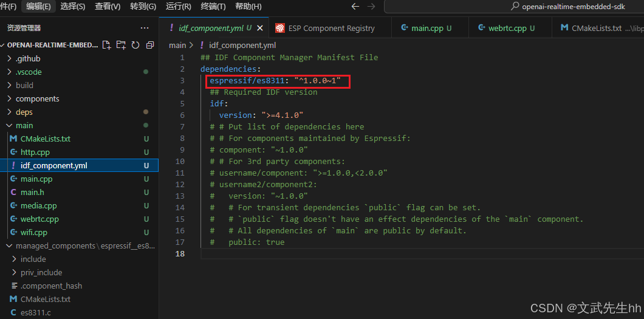The height and width of the screenshot is (319, 644).
Task: Collapse the OPENAI-REALTIME-EMBED project root
Action: (x=3, y=45)
